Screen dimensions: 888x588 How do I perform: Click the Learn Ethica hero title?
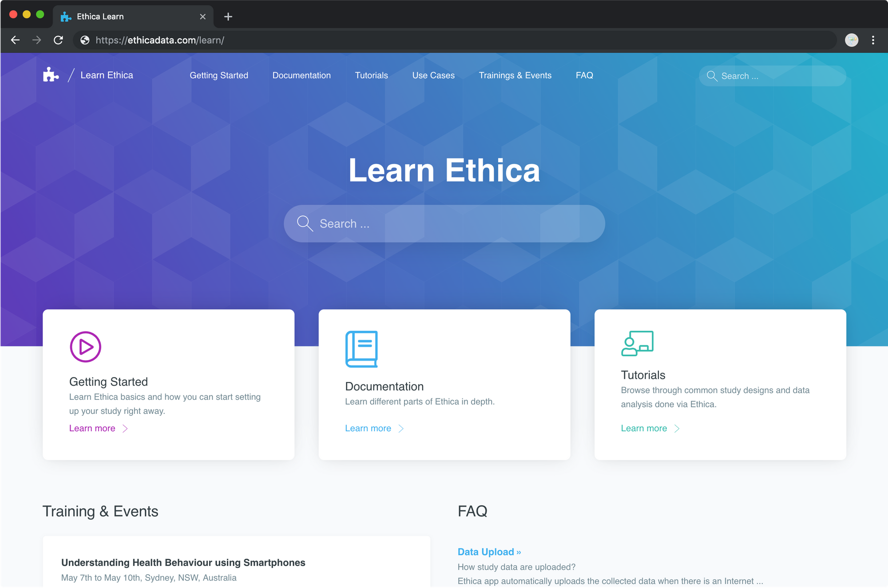click(x=444, y=170)
